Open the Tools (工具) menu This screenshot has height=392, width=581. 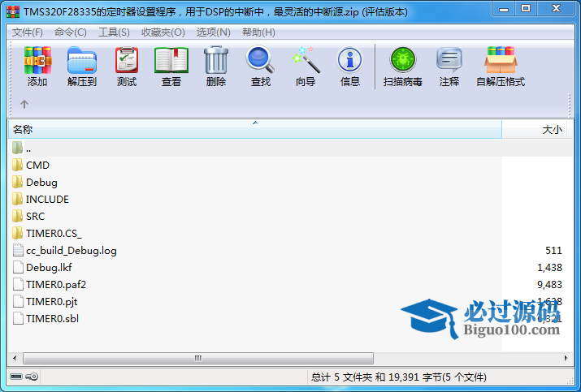[114, 32]
